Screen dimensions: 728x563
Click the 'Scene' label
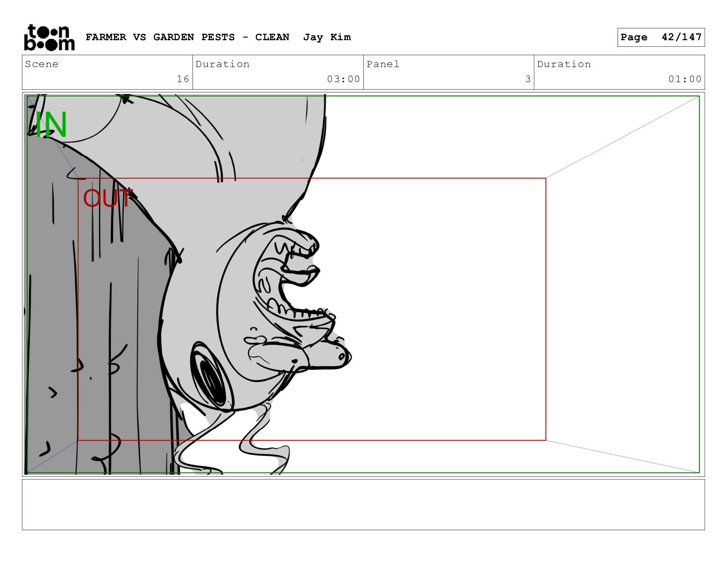point(41,64)
